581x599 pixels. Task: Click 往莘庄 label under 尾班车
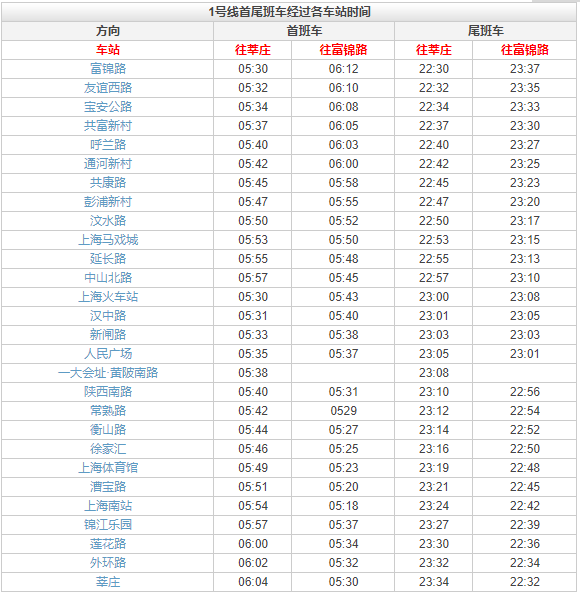pos(434,50)
